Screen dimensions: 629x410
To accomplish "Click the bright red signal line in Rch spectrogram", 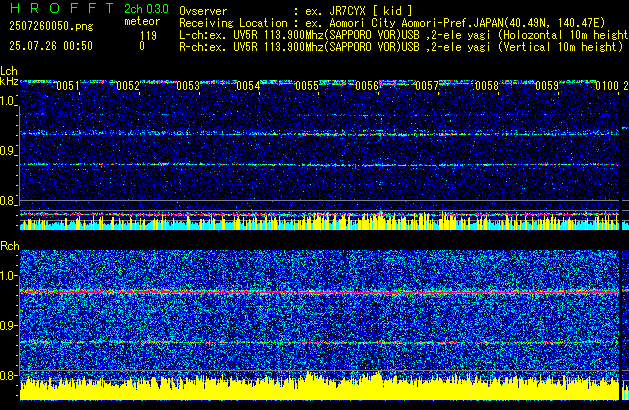I will click(319, 292).
